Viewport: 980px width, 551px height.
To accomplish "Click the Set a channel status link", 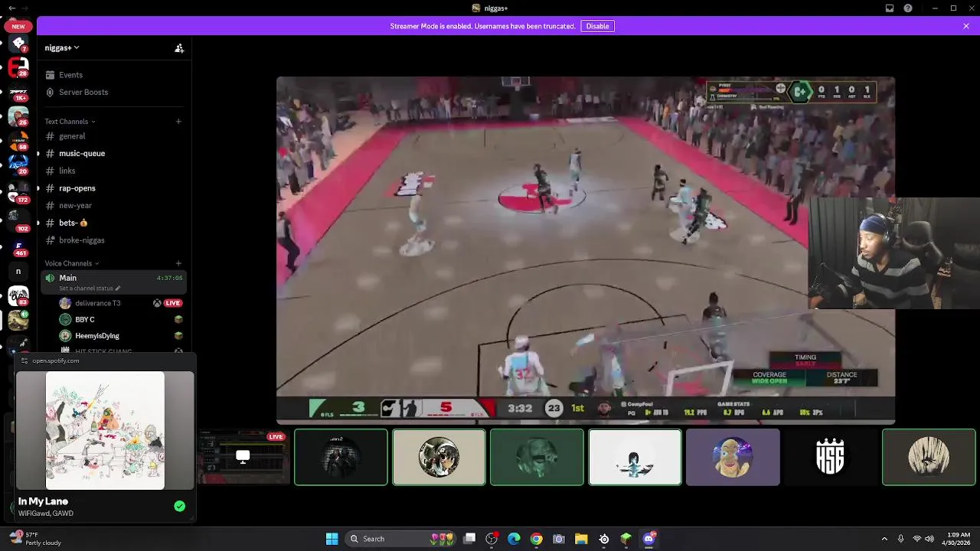I will tap(86, 289).
